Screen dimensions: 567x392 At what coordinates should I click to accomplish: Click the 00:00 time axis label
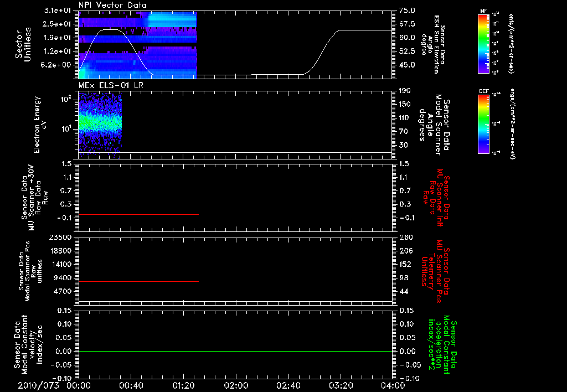(x=79, y=385)
